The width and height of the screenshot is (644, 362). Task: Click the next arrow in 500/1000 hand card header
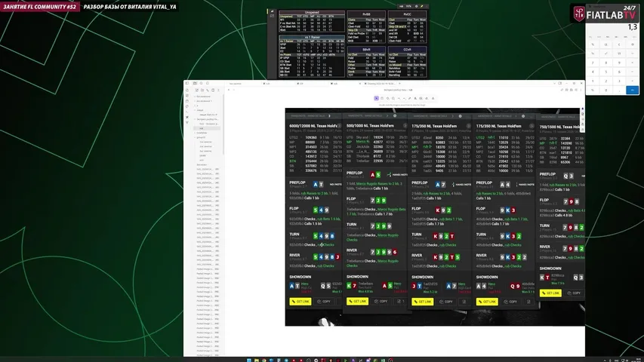tap(387, 115)
